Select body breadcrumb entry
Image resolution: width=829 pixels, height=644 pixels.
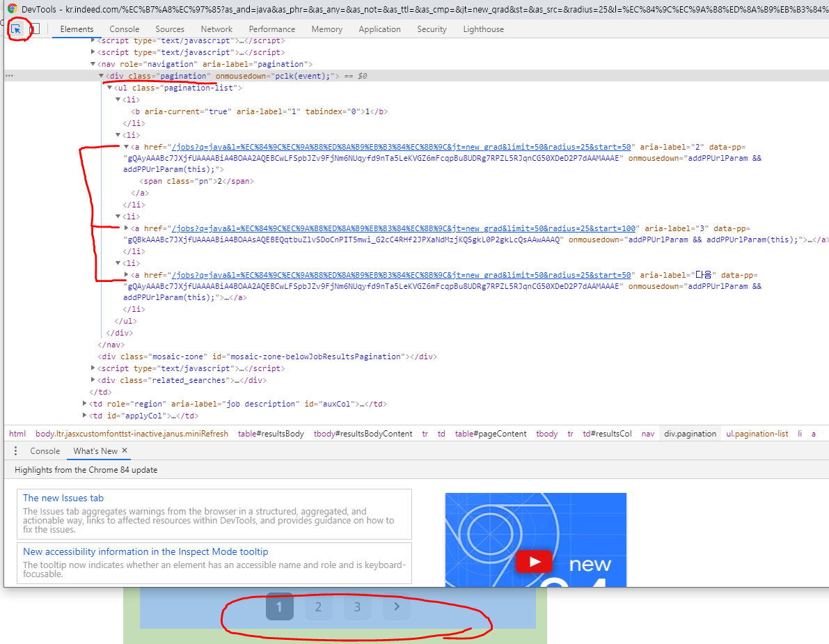tap(132, 434)
